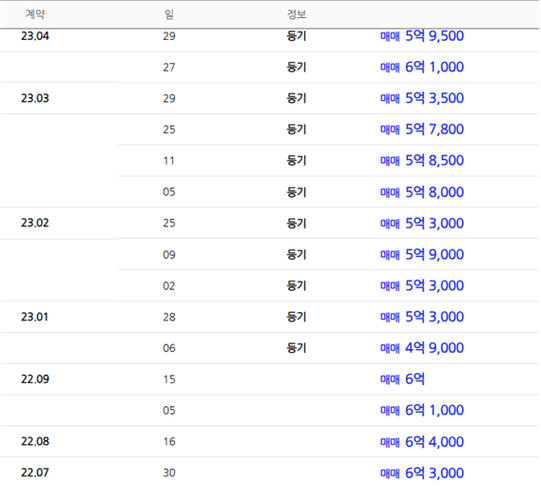
Task: Select the 23.04 contract month cell
Action: (x=35, y=36)
